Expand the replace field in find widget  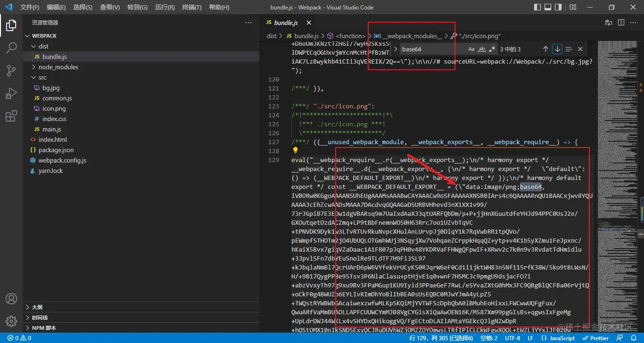[x=396, y=49]
